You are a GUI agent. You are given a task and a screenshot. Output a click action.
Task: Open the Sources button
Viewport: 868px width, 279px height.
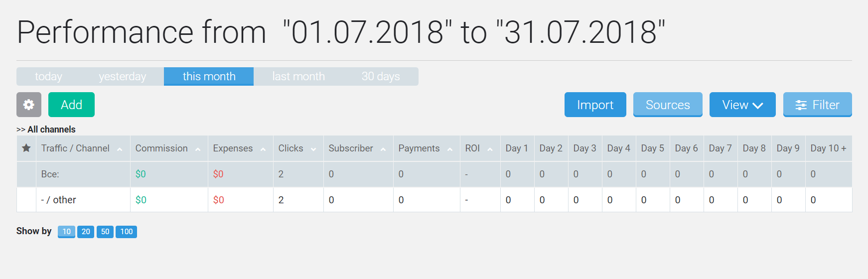[x=668, y=105]
